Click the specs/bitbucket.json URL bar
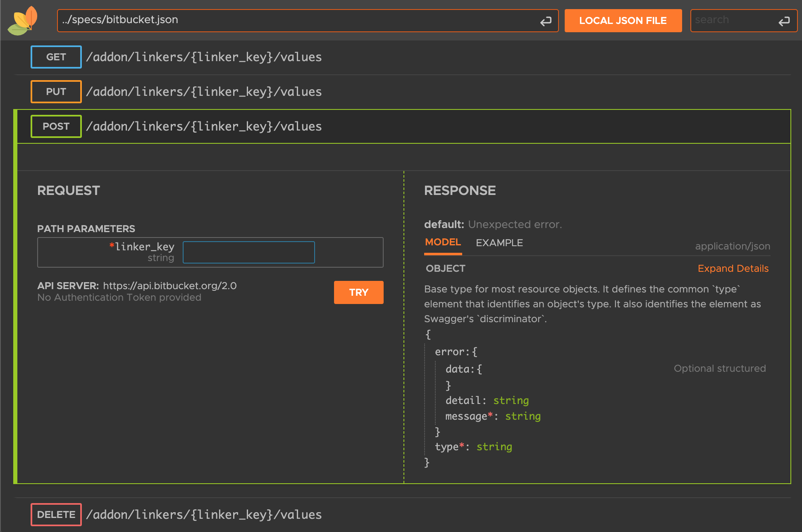 tap(303, 19)
